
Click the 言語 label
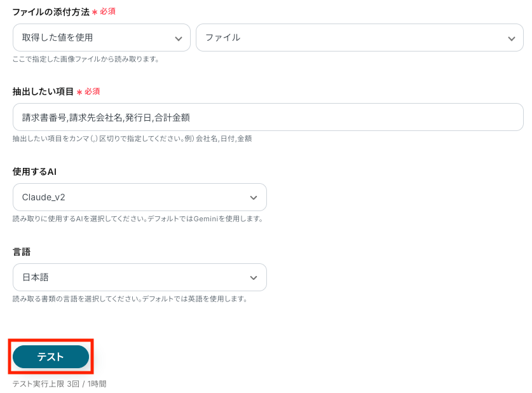[22, 252]
